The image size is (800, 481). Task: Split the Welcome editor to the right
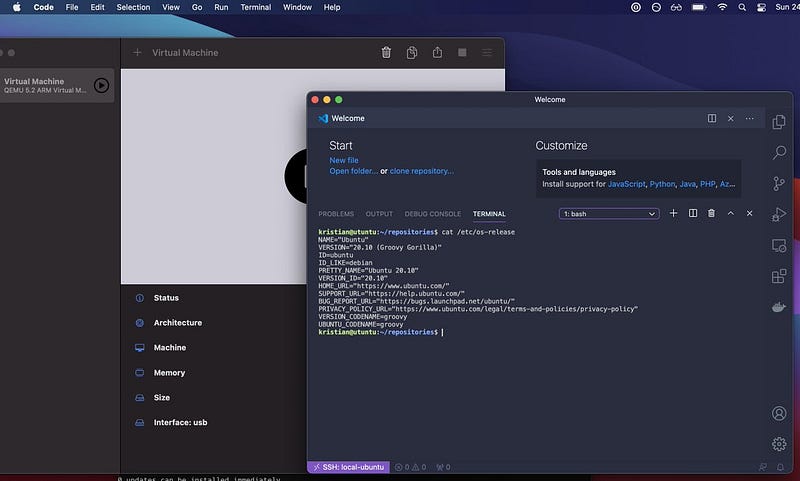point(712,118)
